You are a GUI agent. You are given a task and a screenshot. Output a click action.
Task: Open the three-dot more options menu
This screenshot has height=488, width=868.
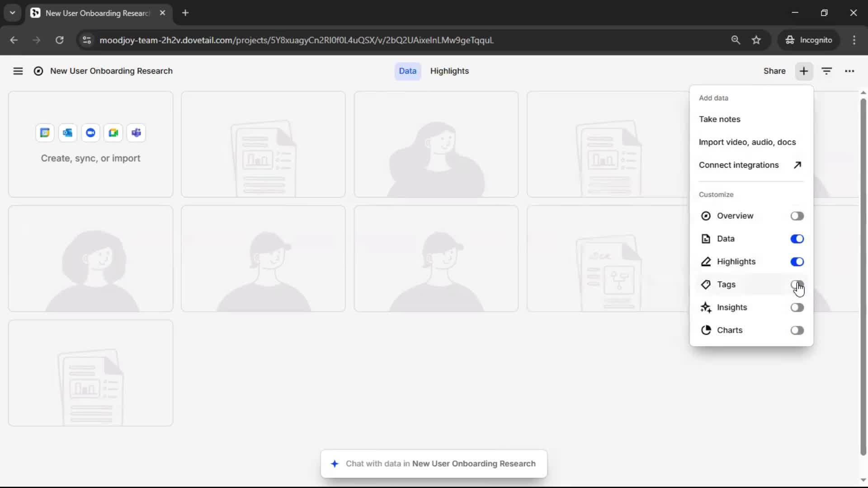click(849, 71)
